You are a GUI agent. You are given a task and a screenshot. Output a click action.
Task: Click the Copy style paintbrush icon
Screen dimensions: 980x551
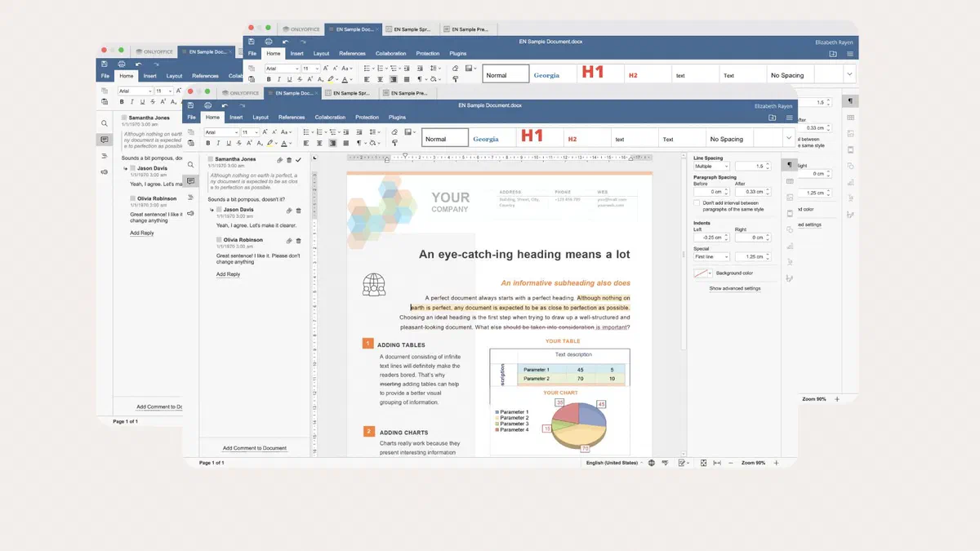click(394, 143)
